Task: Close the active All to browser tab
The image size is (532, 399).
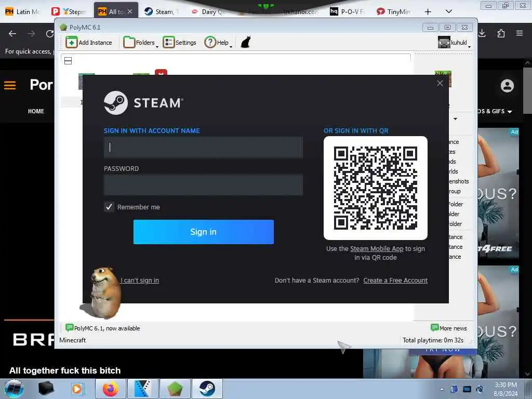Action: (x=130, y=11)
